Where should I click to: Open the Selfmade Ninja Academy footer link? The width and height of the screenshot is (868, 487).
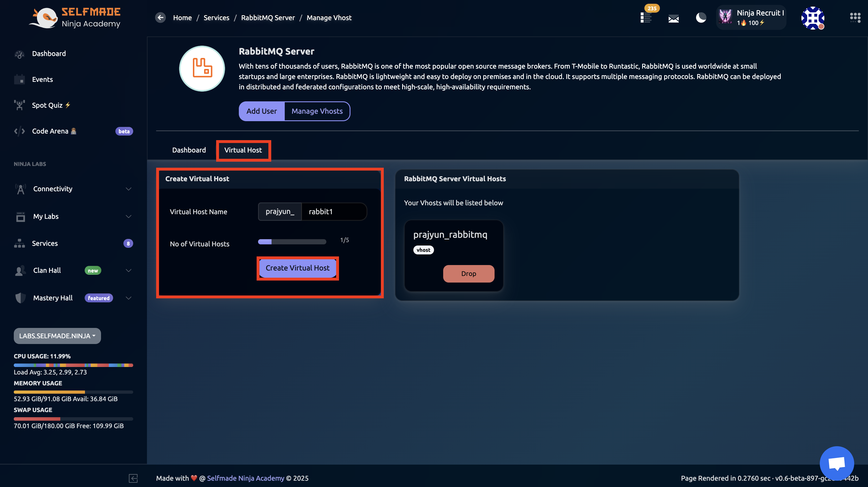(x=246, y=478)
